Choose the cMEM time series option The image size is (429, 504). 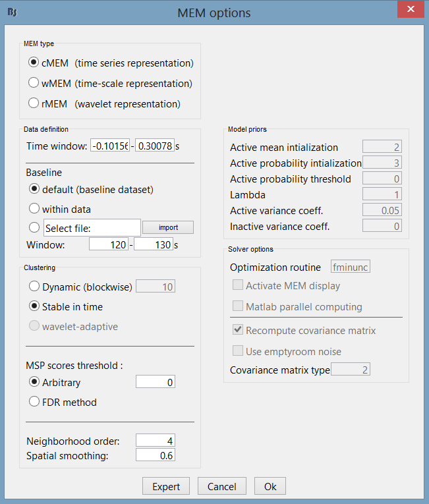(x=34, y=63)
